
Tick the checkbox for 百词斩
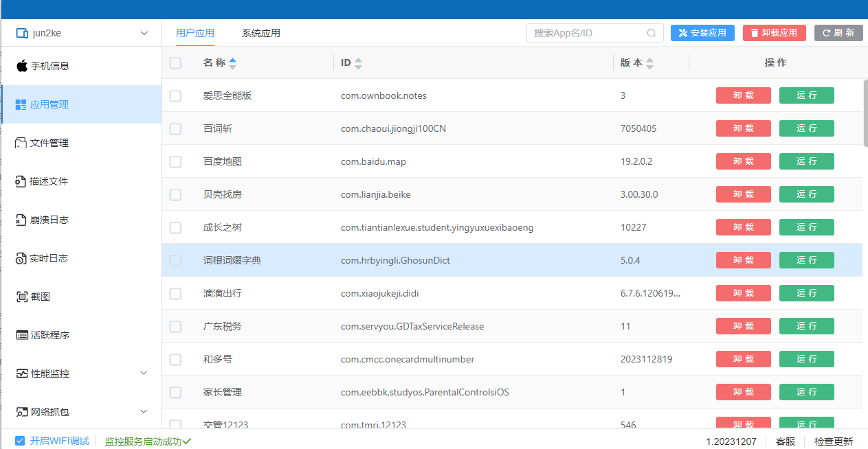tap(175, 129)
